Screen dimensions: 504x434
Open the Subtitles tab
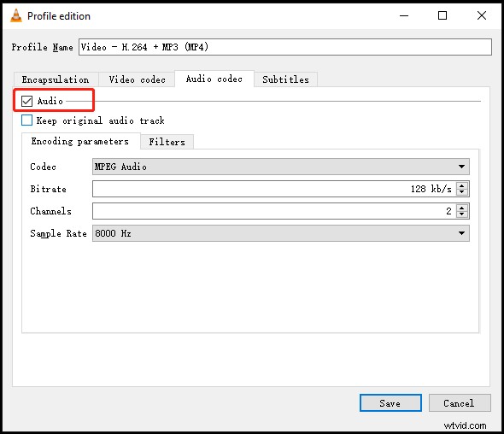(x=286, y=79)
